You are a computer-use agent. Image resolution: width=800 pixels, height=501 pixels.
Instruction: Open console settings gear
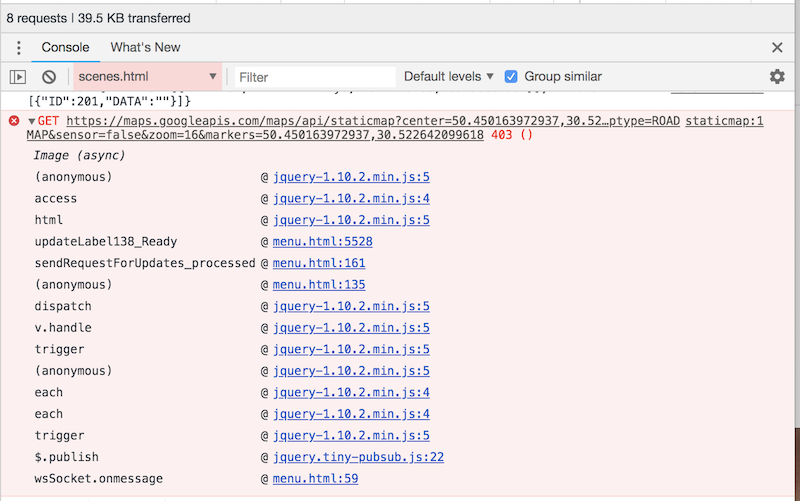pyautogui.click(x=777, y=77)
